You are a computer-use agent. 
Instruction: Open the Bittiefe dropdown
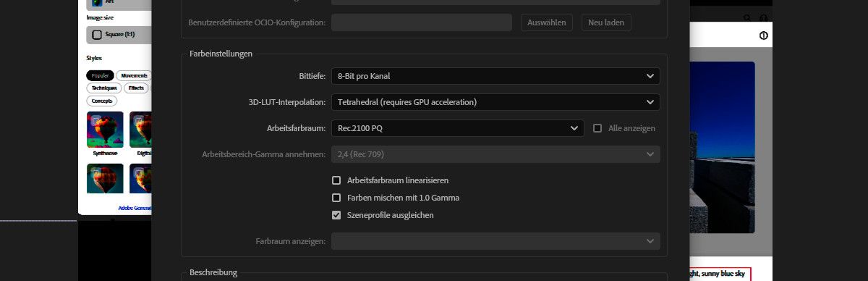click(495, 75)
